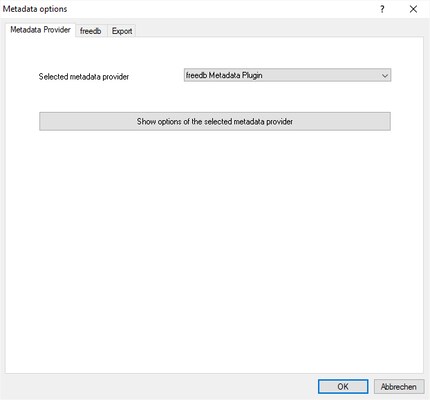Select the Metadata Provider tab
The height and width of the screenshot is (400, 430).
point(40,30)
